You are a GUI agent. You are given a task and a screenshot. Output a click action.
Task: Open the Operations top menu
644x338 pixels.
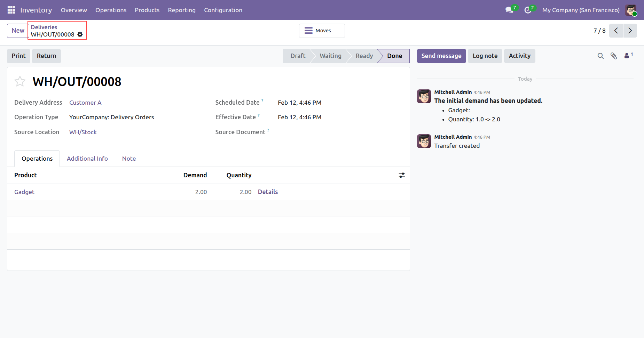[x=111, y=10]
